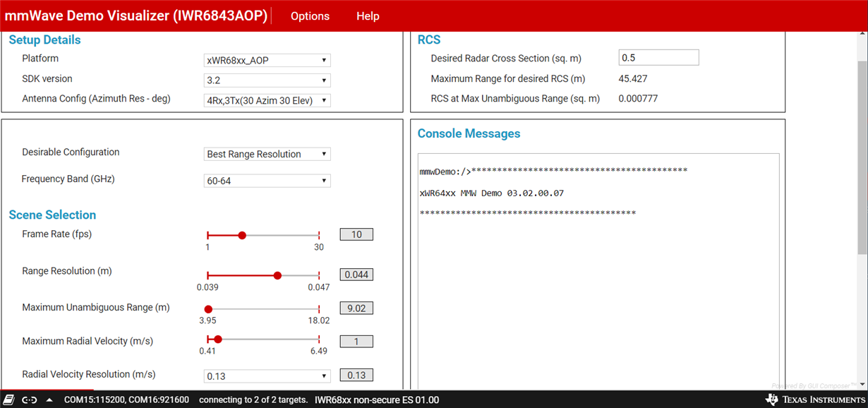Click the Console Messages heading

[x=469, y=133]
